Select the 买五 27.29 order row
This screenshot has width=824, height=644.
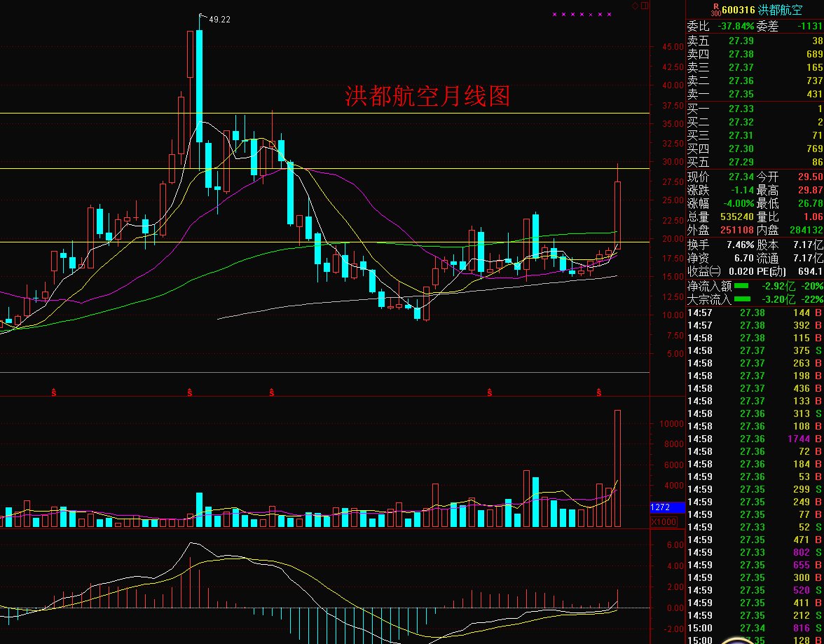pyautogui.click(x=755, y=162)
